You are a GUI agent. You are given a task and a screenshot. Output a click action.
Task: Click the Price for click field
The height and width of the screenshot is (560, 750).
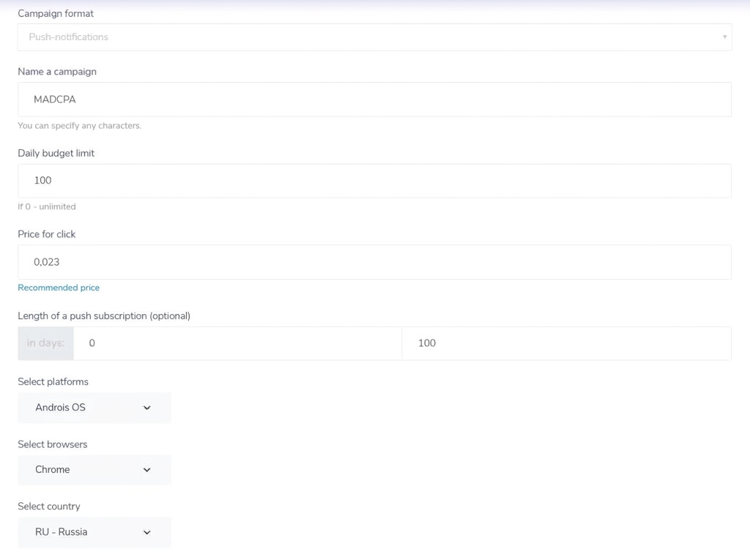point(374,262)
